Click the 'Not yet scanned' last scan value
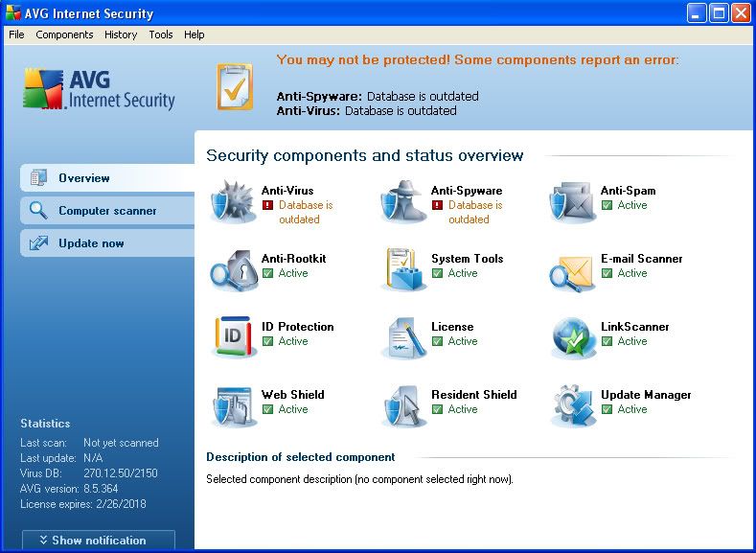Viewport: 756px width, 553px height. click(121, 443)
